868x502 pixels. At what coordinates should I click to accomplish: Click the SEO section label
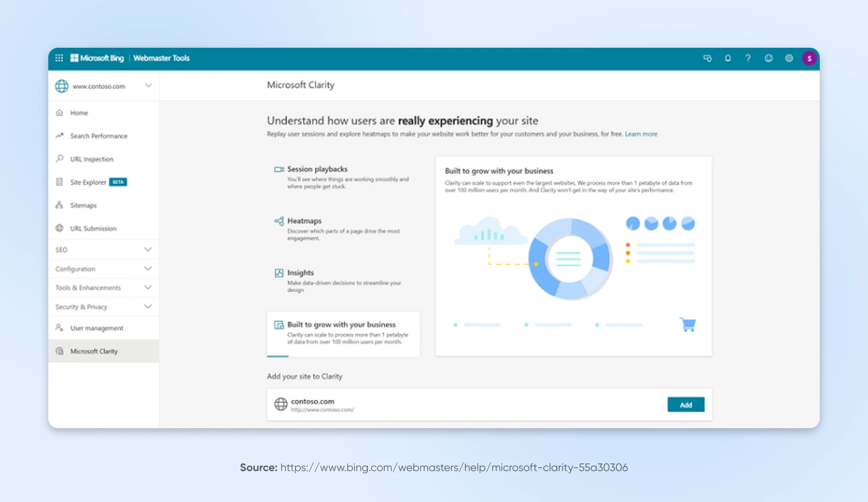click(x=61, y=250)
